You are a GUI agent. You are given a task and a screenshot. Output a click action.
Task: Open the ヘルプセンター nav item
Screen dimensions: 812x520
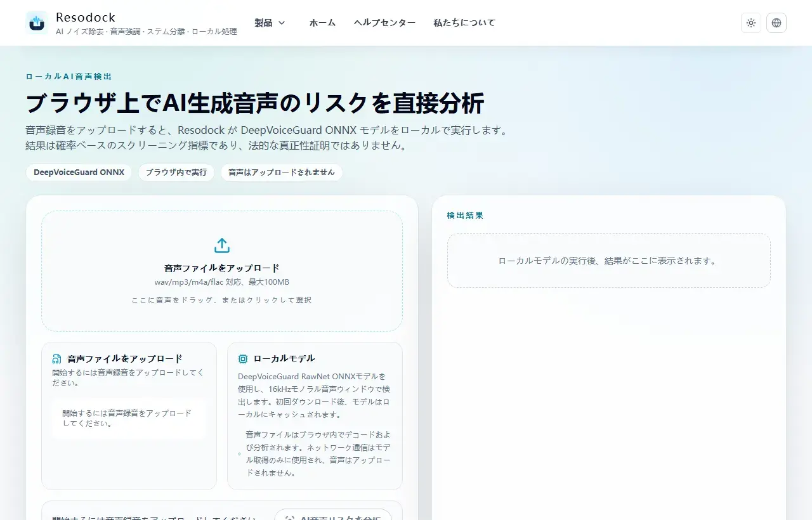(x=384, y=23)
